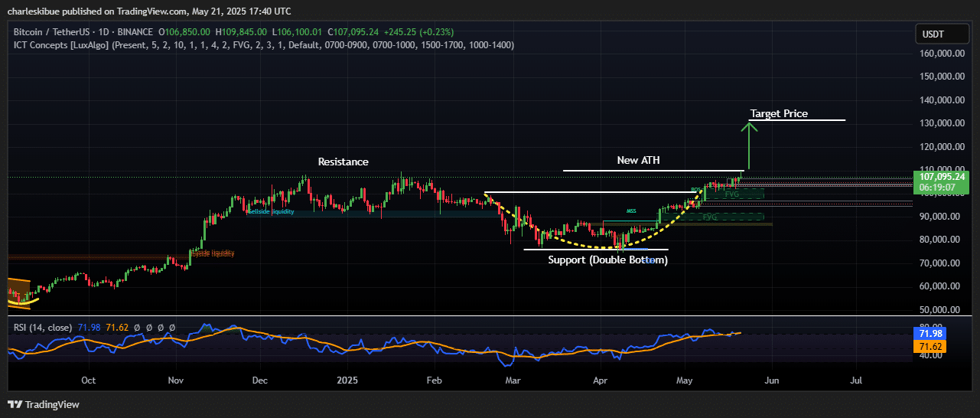
Task: Click the Apr label on time axis
Action: [x=601, y=380]
